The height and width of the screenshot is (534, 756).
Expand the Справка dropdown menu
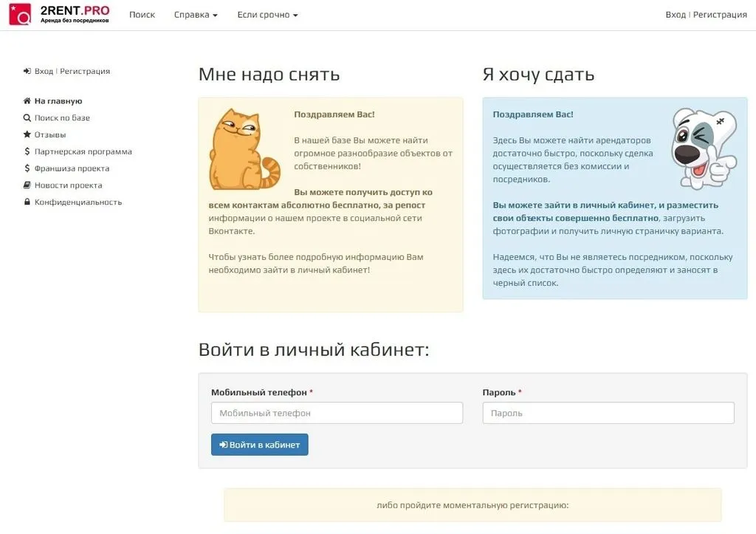point(196,15)
